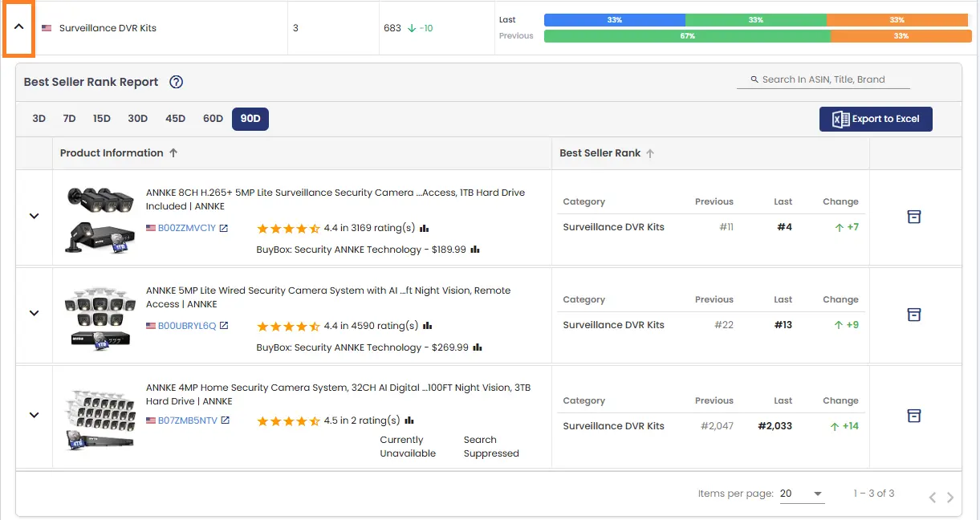980x520 pixels.
Task: Open the Items per page dropdown
Action: [x=802, y=494]
